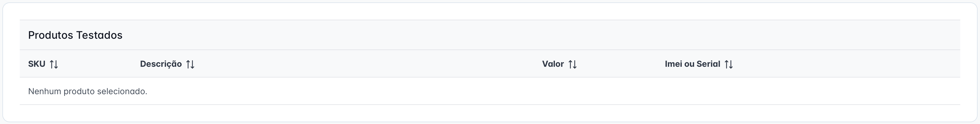Toggle the Valor column sort icon
The width and height of the screenshot is (980, 124).
click(x=573, y=64)
